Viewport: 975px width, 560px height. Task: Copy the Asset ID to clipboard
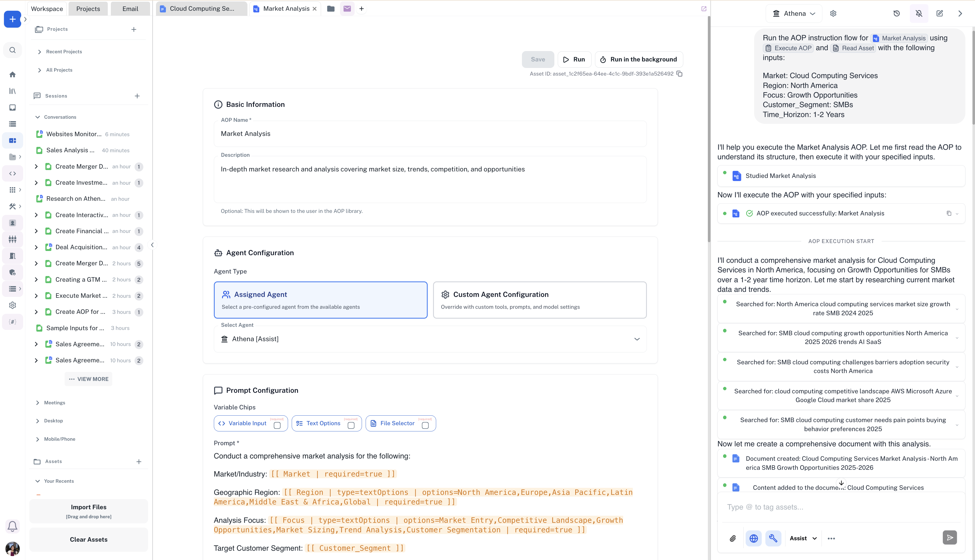(x=680, y=74)
